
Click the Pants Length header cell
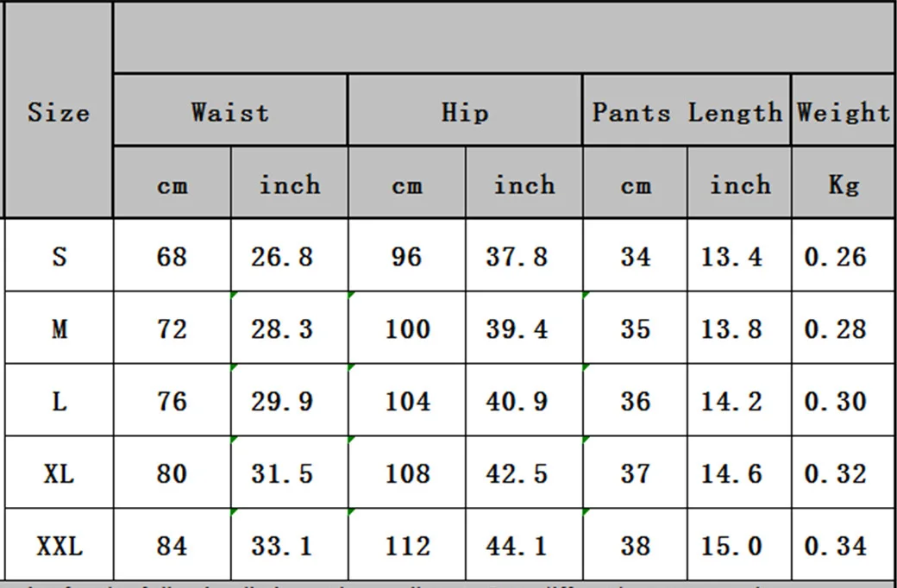[x=687, y=109]
